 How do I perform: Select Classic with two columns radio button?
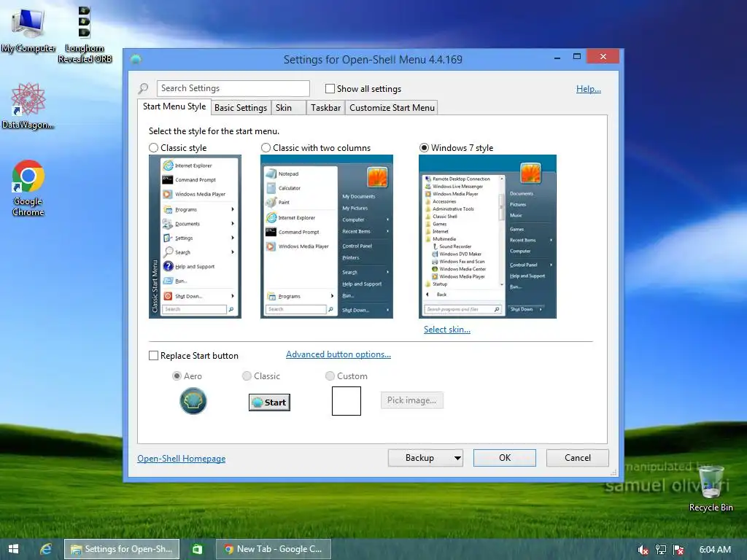point(266,147)
